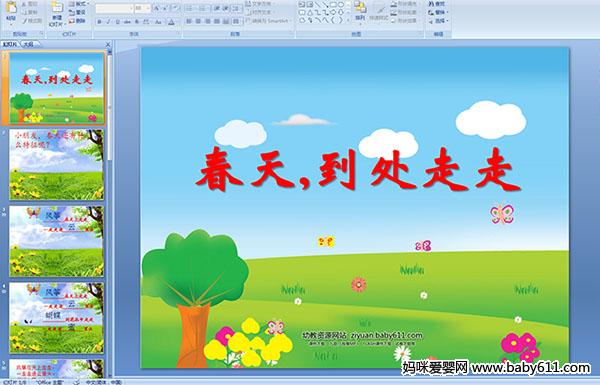Select the oval shape in the shapes gallery
The height and width of the screenshot is (385, 600).
tap(341, 5)
